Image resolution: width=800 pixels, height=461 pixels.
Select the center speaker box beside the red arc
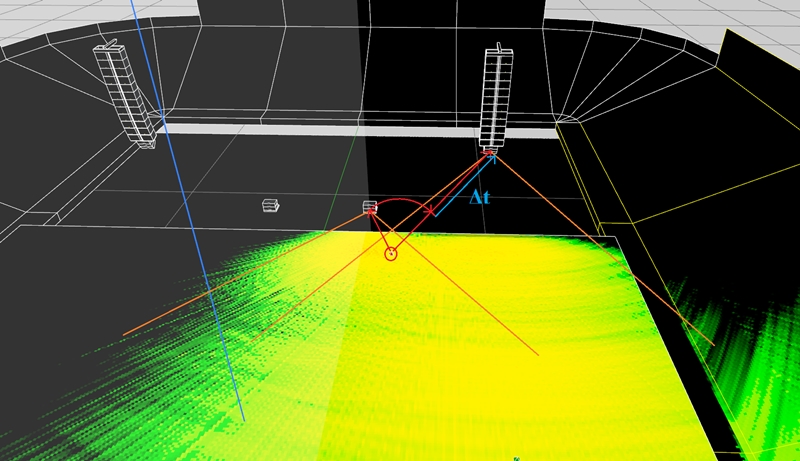(x=369, y=207)
